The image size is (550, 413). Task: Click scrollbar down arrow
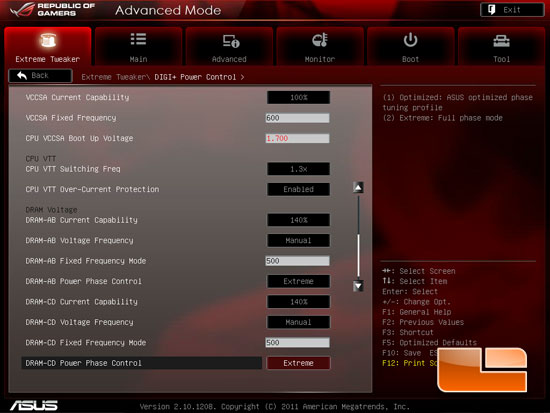[x=358, y=286]
